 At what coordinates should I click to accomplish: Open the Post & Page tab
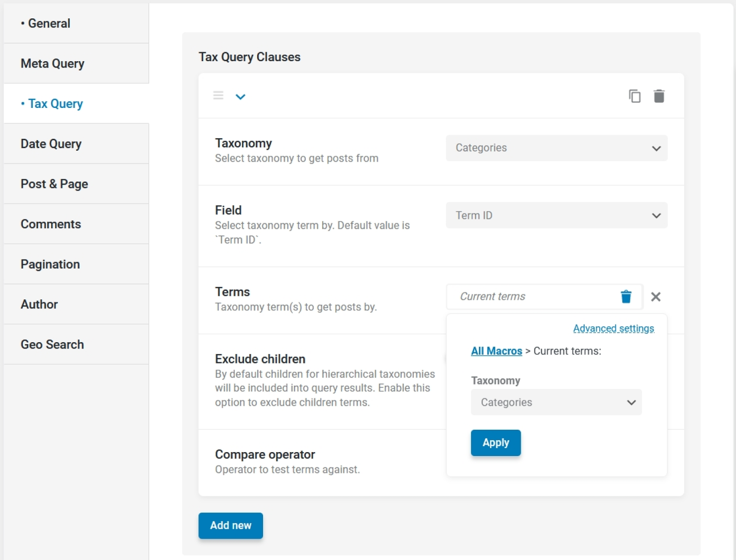tap(76, 184)
